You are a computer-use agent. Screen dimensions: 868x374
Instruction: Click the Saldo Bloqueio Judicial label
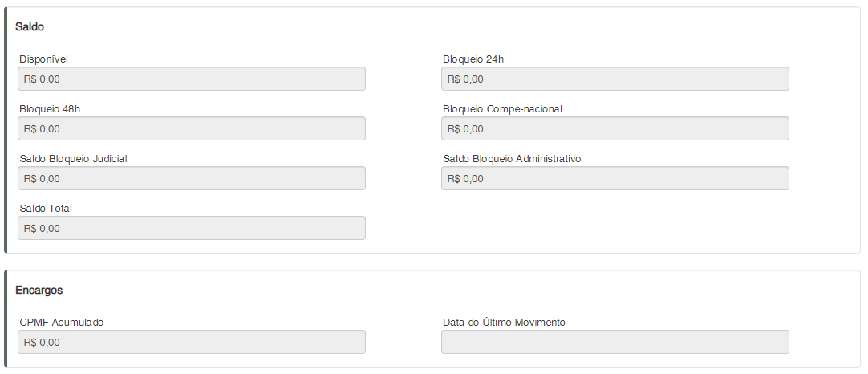[73, 159]
